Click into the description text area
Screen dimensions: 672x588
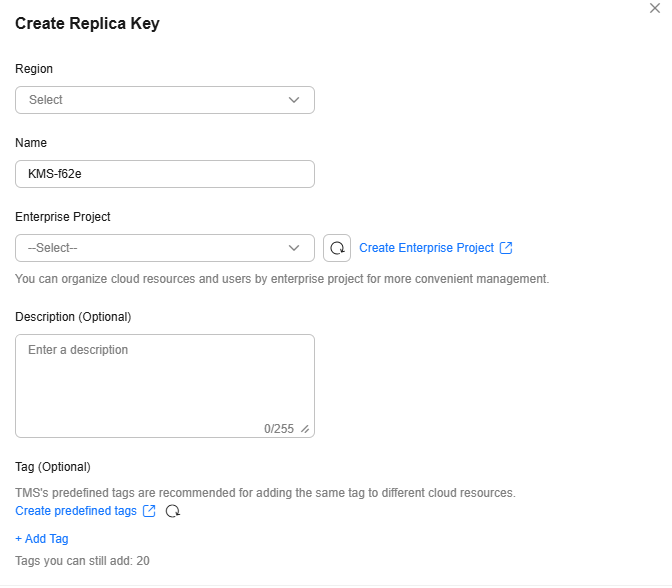165,386
